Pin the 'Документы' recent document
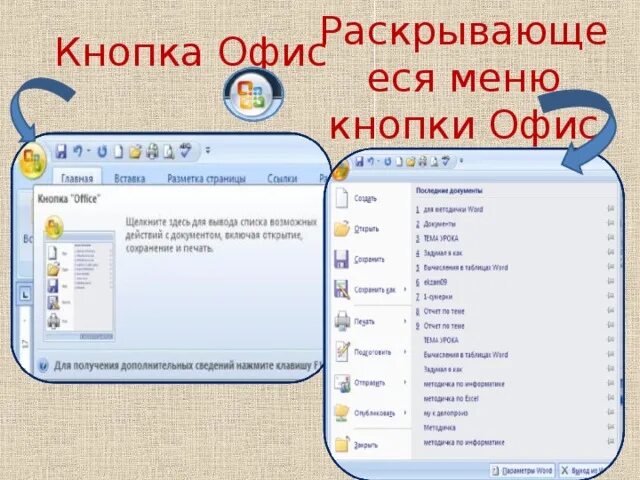Viewport: 640px width, 480px height. [x=611, y=223]
